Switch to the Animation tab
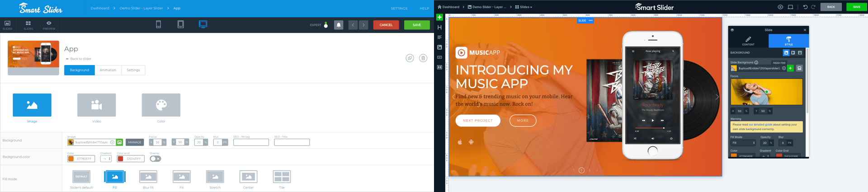 pos(108,70)
